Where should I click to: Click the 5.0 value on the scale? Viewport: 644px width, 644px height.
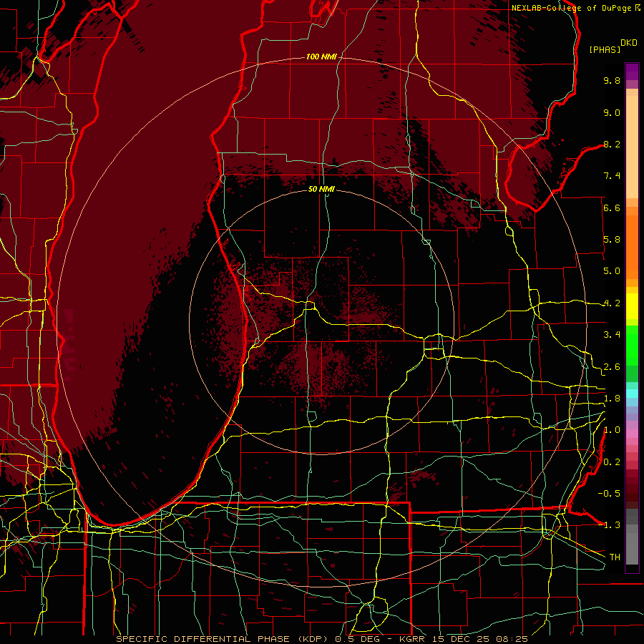(x=612, y=271)
